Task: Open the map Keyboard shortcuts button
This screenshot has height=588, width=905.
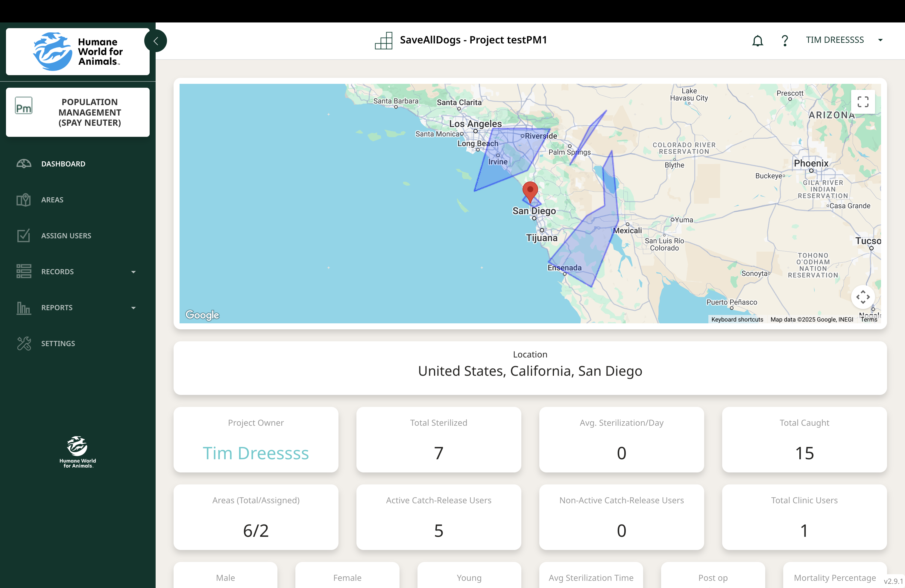Action: pos(737,319)
